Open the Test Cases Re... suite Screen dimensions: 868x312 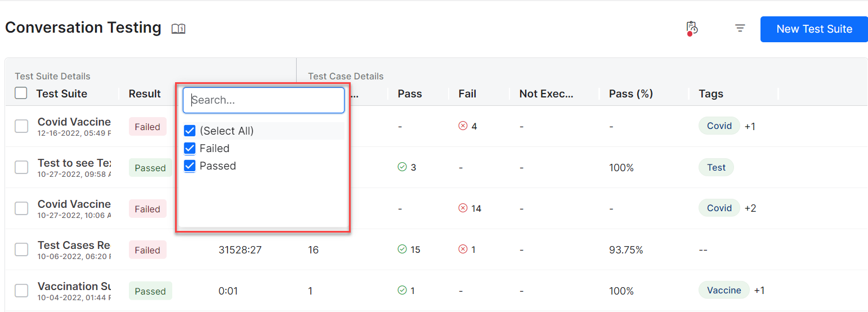74,246
